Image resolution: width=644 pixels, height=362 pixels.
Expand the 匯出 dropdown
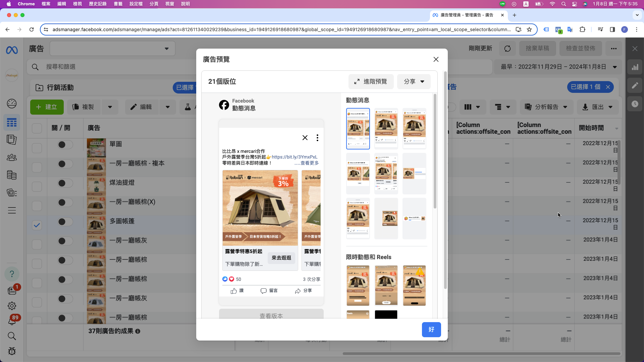click(x=597, y=107)
